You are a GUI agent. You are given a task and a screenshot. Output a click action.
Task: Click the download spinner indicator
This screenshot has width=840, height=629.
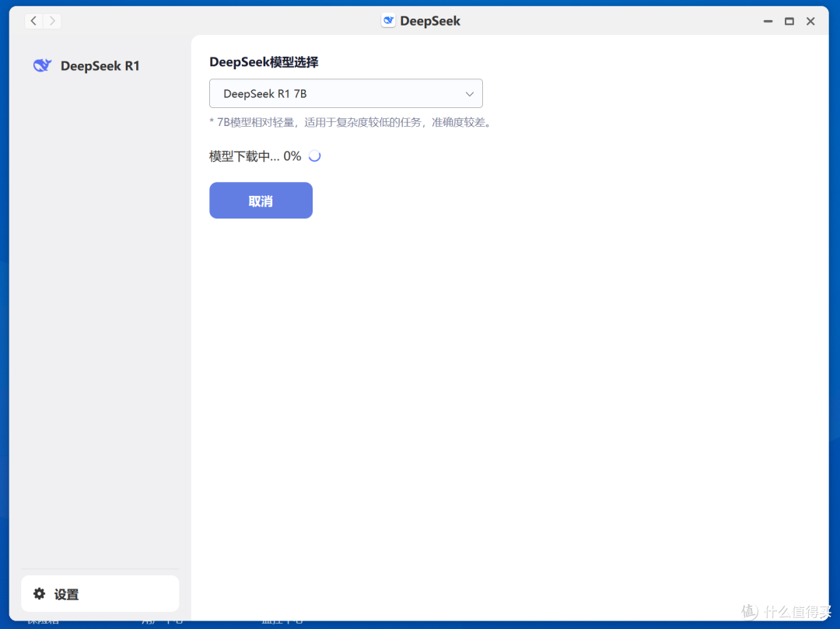click(x=315, y=156)
